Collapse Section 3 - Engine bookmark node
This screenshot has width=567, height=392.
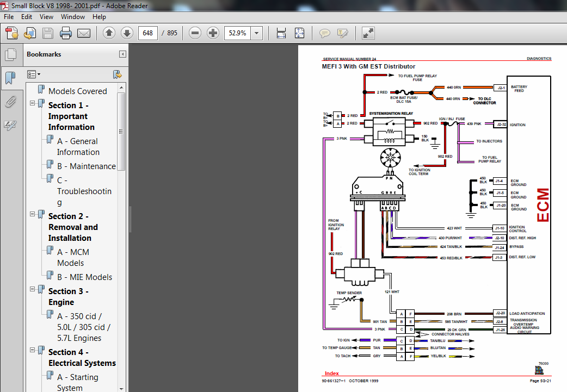(33, 289)
